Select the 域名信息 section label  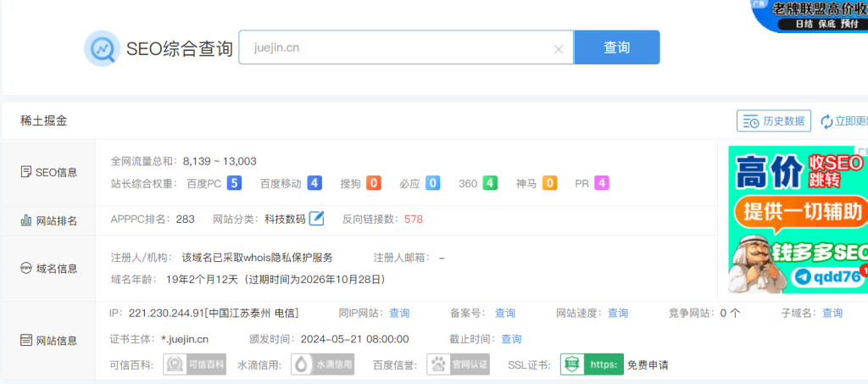pyautogui.click(x=48, y=269)
